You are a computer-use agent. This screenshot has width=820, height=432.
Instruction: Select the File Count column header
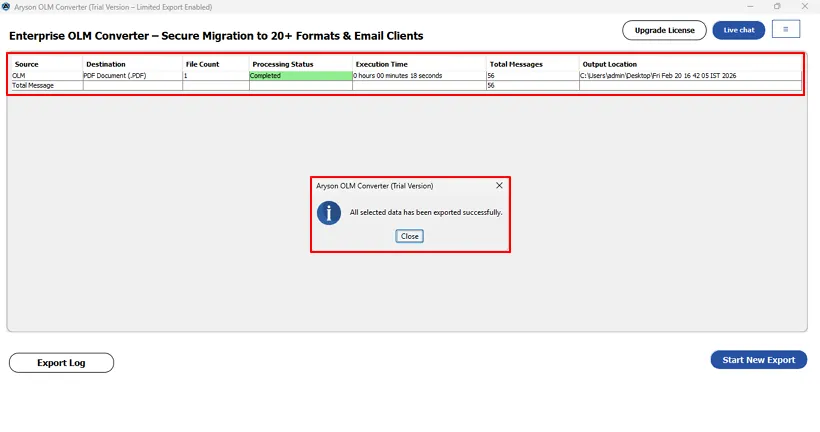[215, 64]
